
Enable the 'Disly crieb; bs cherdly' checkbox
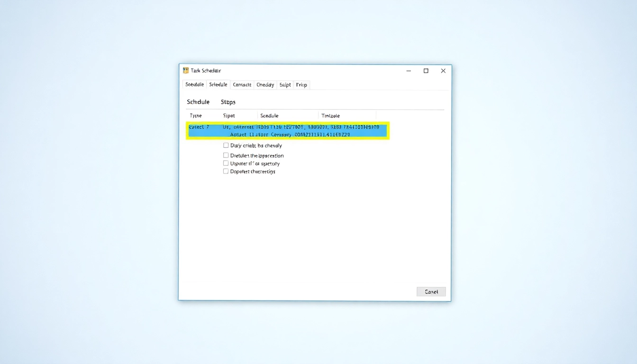[226, 146]
